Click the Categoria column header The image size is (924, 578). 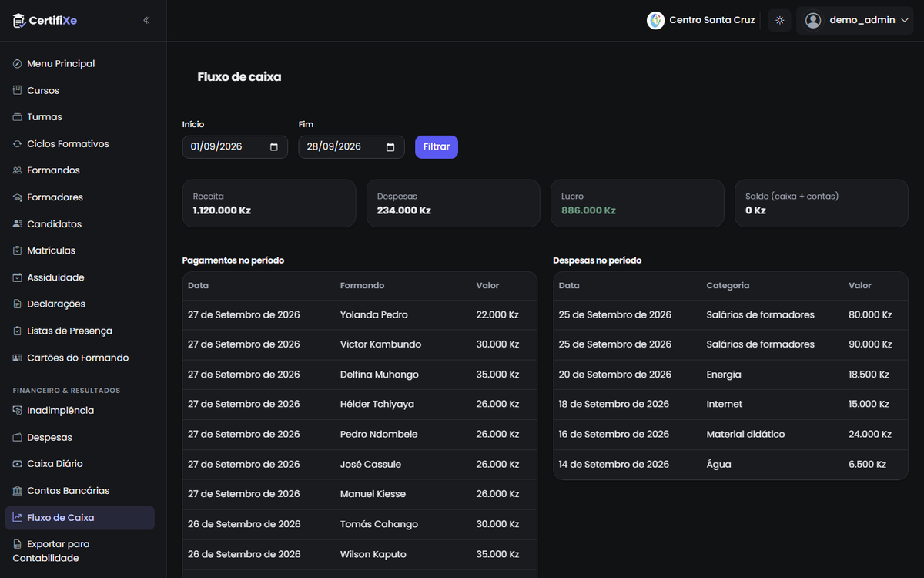(x=728, y=286)
